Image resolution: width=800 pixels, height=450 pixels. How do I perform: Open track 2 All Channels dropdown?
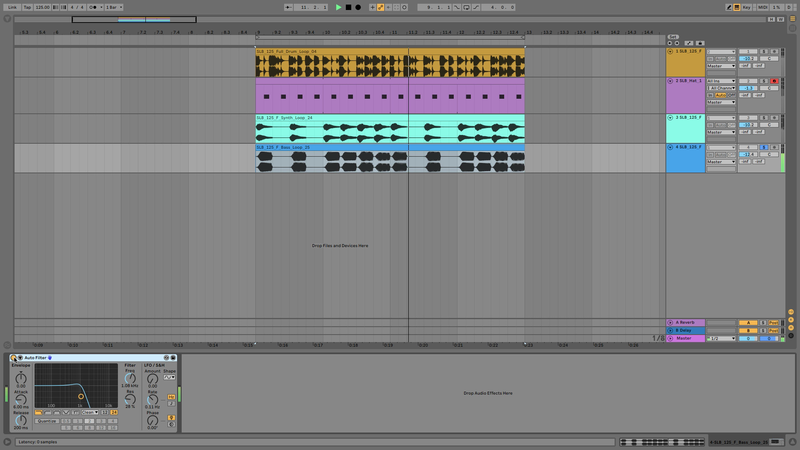point(721,88)
